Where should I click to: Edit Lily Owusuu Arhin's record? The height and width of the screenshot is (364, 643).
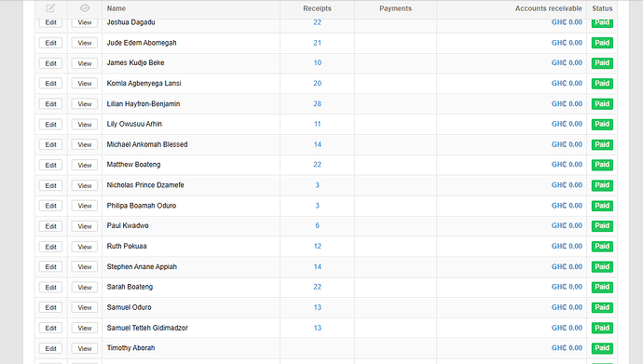[x=50, y=124]
